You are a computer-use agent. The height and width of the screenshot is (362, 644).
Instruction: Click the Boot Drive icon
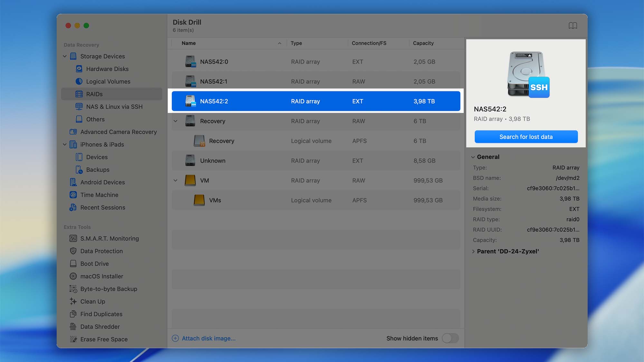[x=73, y=264]
